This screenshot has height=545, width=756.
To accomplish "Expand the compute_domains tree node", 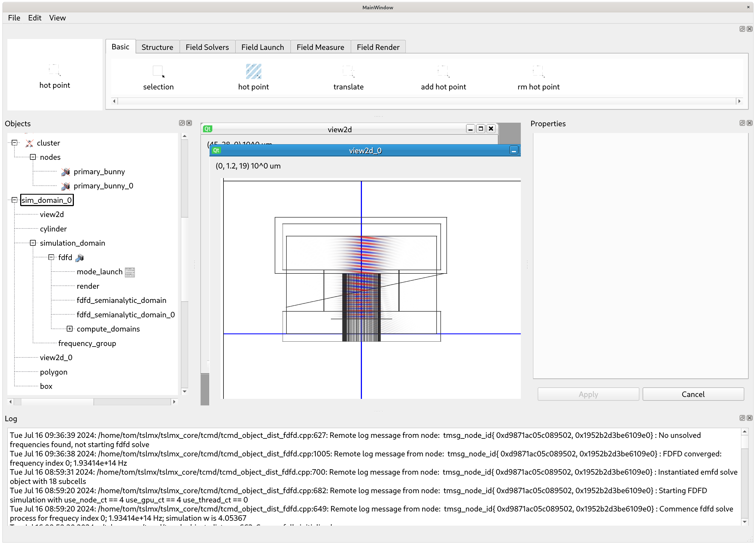I will coord(69,329).
